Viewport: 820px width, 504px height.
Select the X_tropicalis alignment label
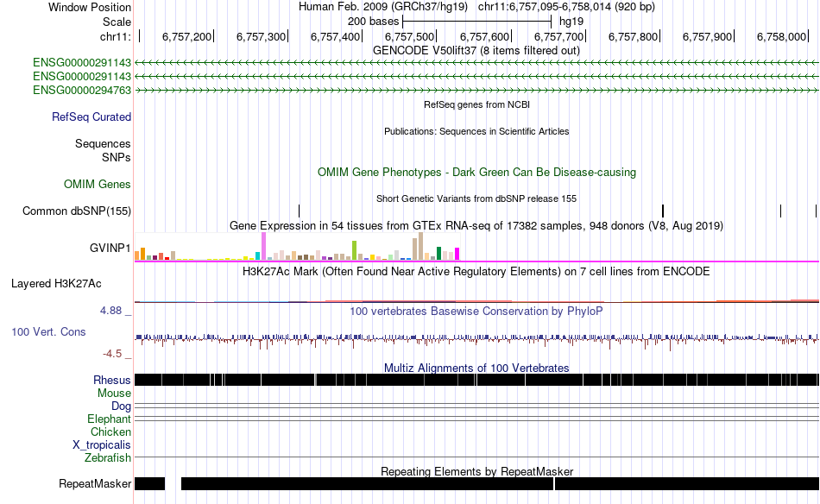coord(102,445)
